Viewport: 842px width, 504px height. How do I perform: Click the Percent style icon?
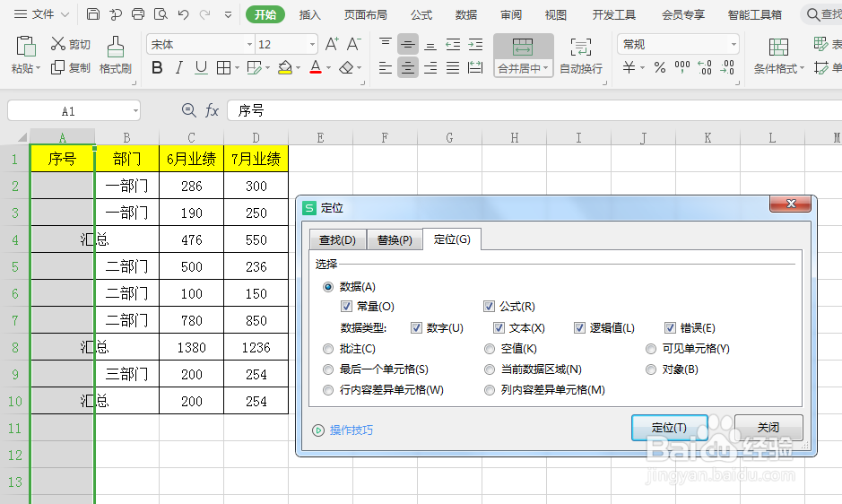click(x=660, y=67)
